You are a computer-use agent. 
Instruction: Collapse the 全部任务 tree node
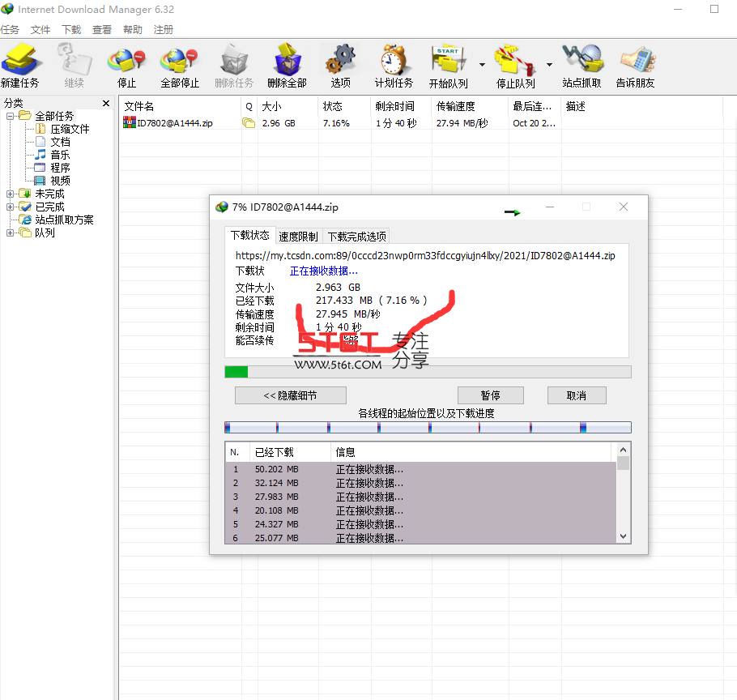tap(10, 116)
